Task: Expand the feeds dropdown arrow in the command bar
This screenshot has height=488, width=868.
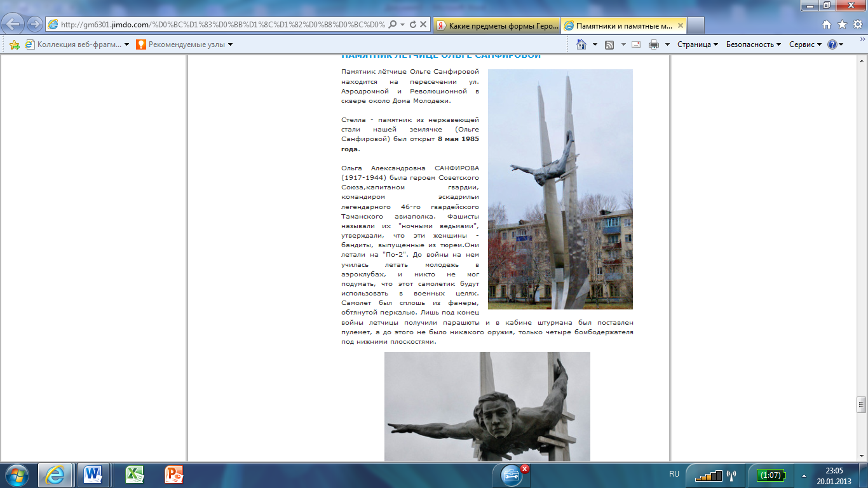Action: [x=623, y=44]
